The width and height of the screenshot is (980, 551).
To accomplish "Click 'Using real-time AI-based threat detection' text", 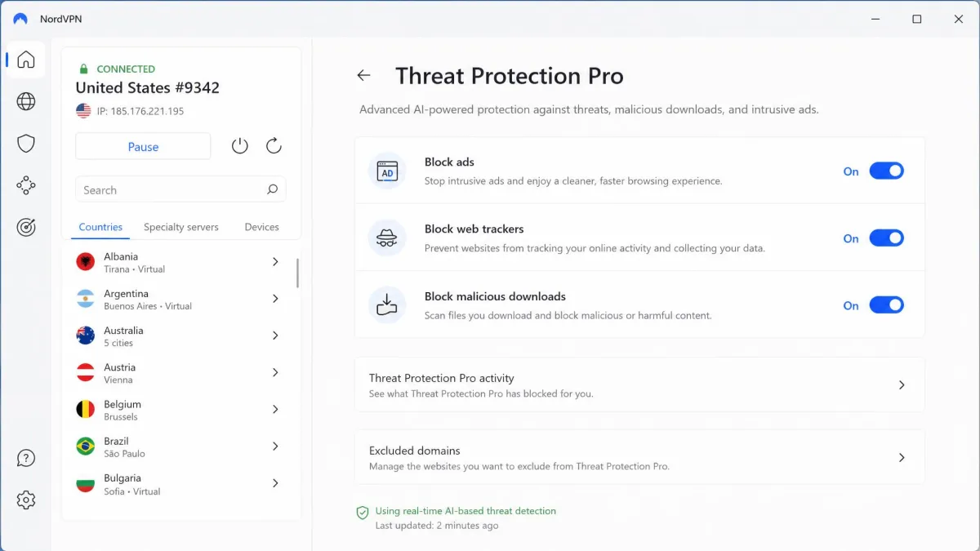I will point(465,511).
